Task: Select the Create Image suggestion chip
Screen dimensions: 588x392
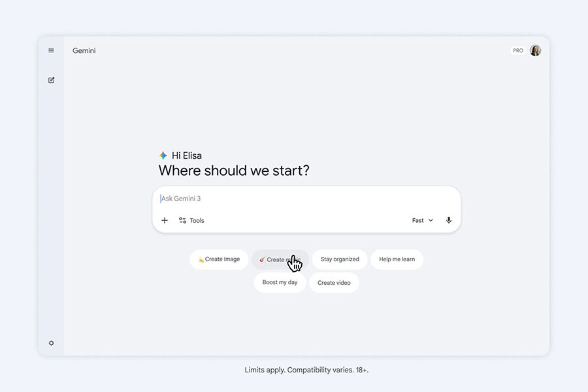Action: point(219,259)
